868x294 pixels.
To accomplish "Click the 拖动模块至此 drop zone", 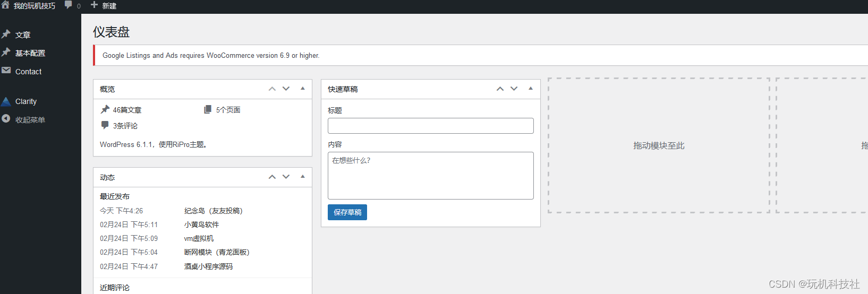I will pos(659,145).
